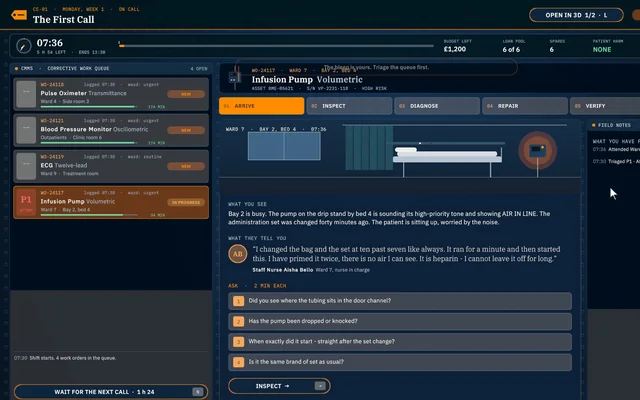Open the scene with Open in 3D button

tap(576, 15)
